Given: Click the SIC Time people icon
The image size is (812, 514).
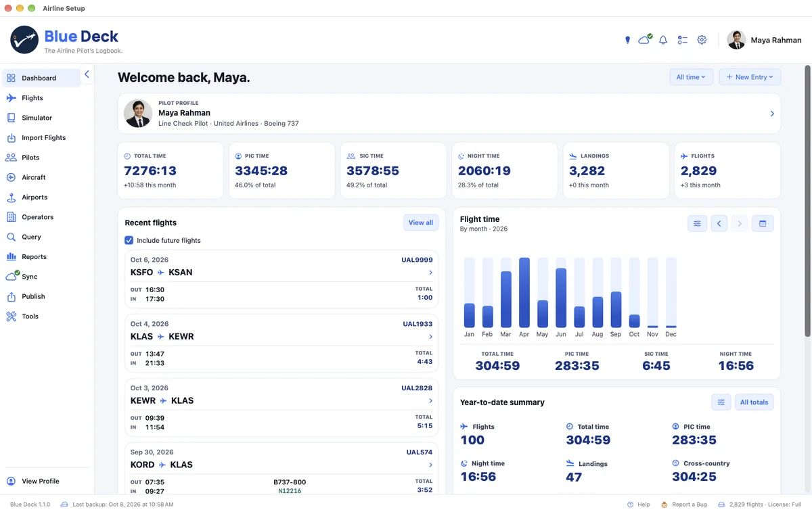Looking at the screenshot, I should coord(351,156).
